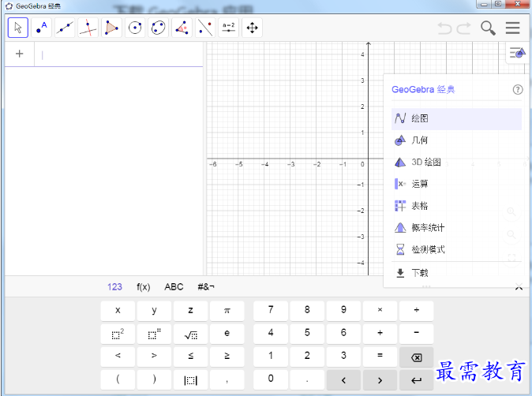Tap the z key

click(x=191, y=311)
